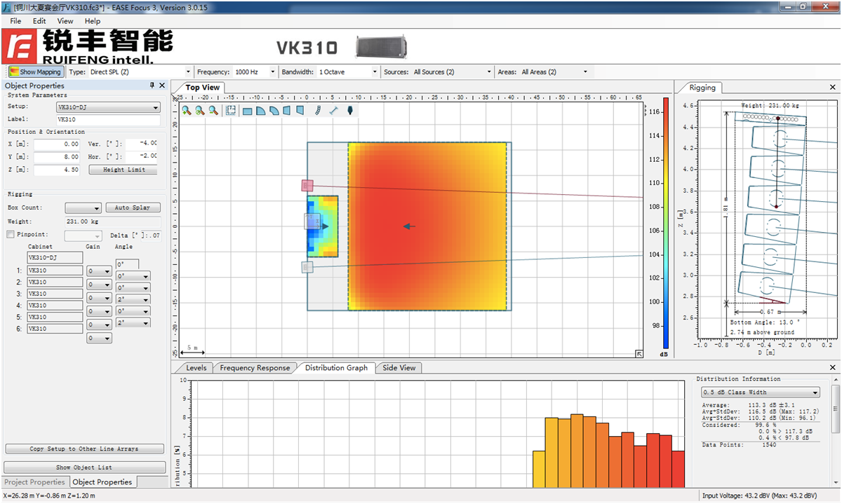Select the rectangular audience area tool
This screenshot has height=504, width=842.
[x=247, y=111]
